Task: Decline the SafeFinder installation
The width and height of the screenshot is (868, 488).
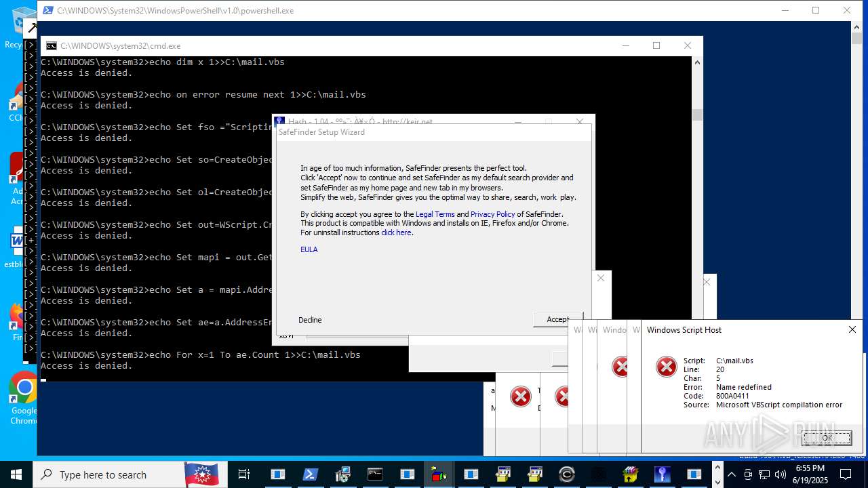Action: (x=310, y=320)
